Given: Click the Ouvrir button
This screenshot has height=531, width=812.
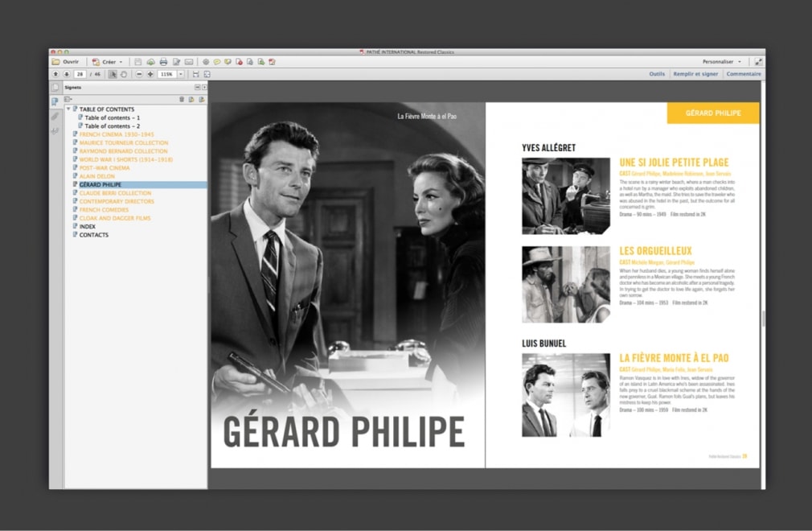Looking at the screenshot, I should 70,61.
